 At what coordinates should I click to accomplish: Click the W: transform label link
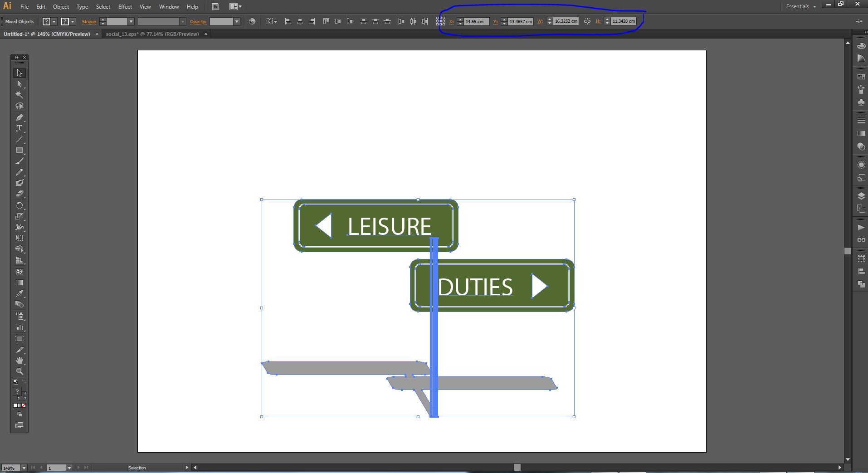point(540,22)
